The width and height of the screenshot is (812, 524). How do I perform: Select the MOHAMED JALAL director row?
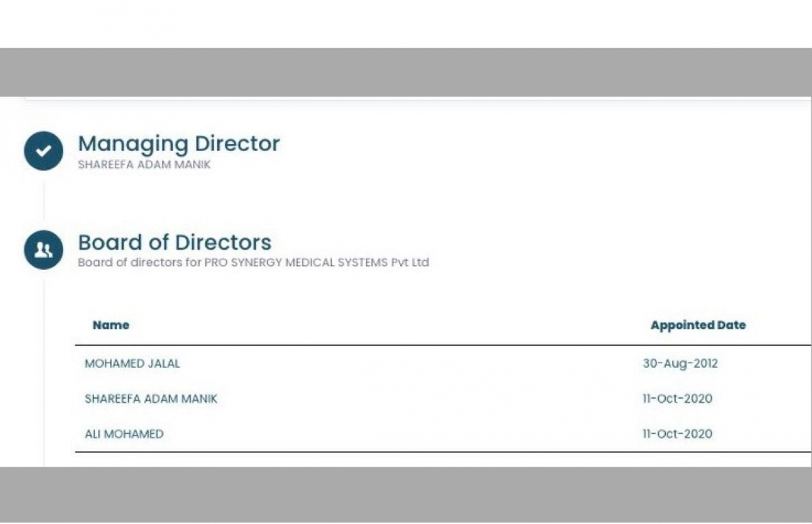pyautogui.click(x=132, y=364)
